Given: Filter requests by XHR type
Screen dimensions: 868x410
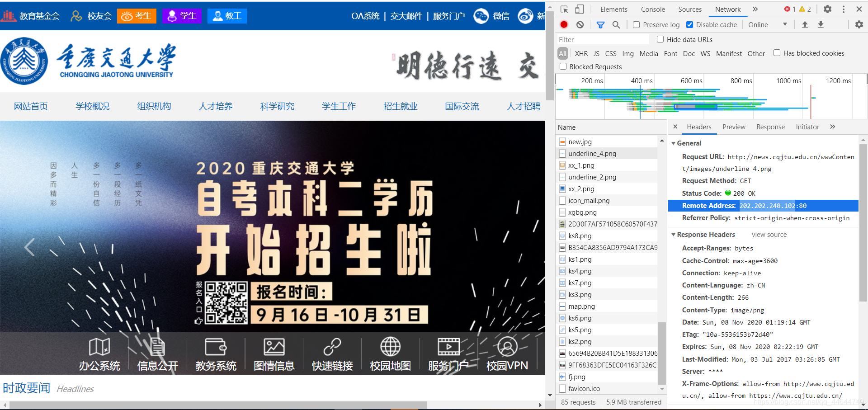Looking at the screenshot, I should [x=581, y=53].
